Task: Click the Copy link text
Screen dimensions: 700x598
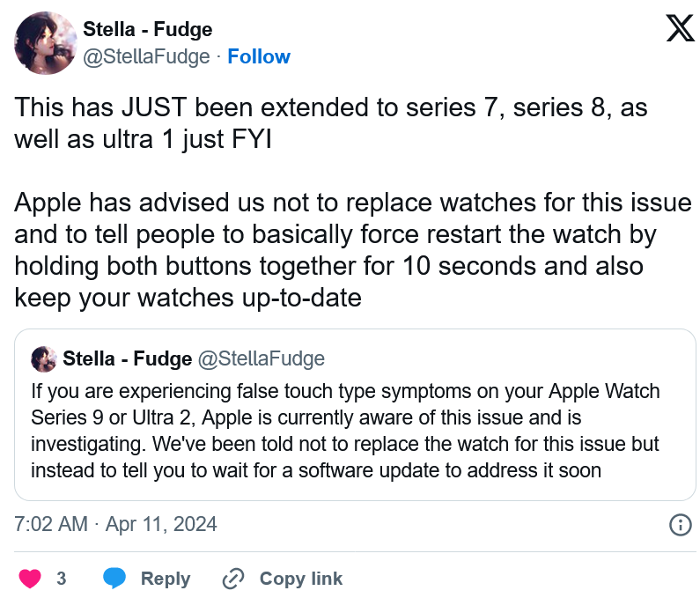Action: (x=301, y=579)
